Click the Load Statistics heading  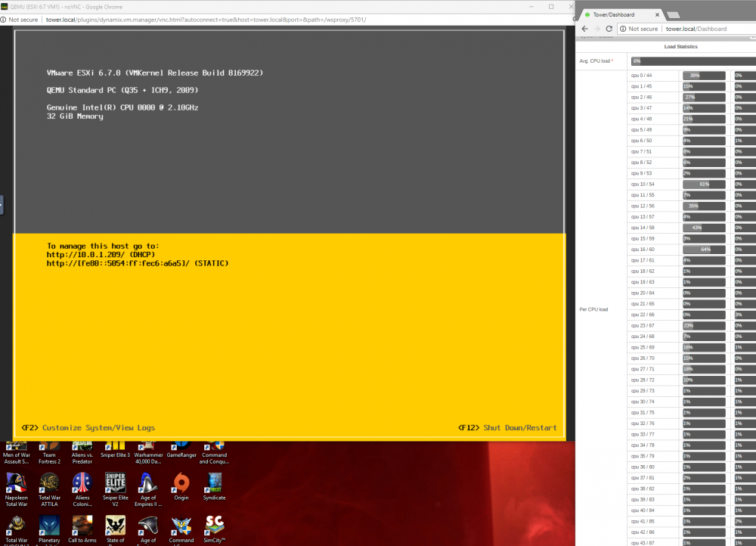(681, 47)
